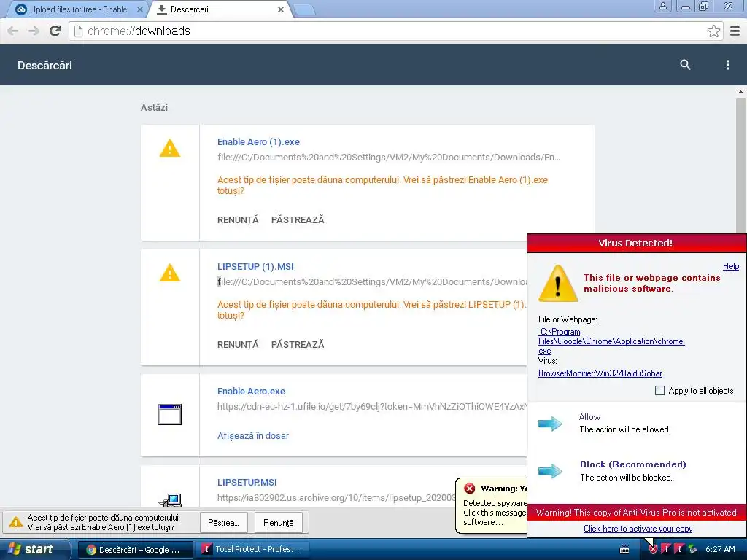
Task: Click the window file icon for Enable Aero.exe
Action: pyautogui.click(x=170, y=414)
